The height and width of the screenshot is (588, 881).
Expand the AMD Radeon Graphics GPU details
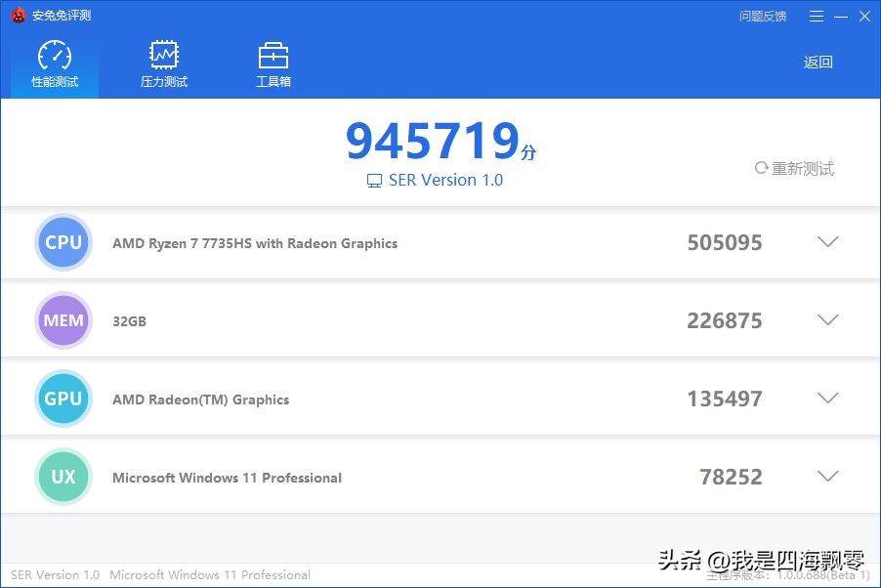827,399
